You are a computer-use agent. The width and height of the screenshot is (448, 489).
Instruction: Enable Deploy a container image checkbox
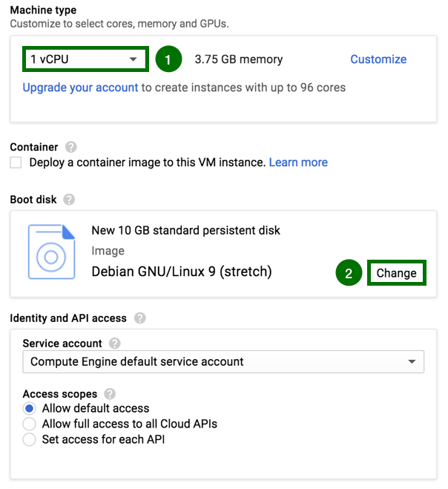tap(16, 163)
